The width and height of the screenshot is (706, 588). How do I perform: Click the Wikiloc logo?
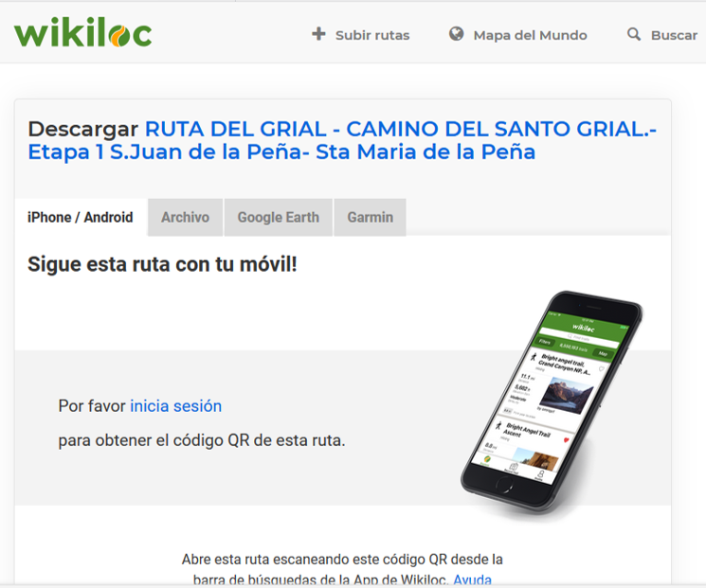pyautogui.click(x=82, y=32)
